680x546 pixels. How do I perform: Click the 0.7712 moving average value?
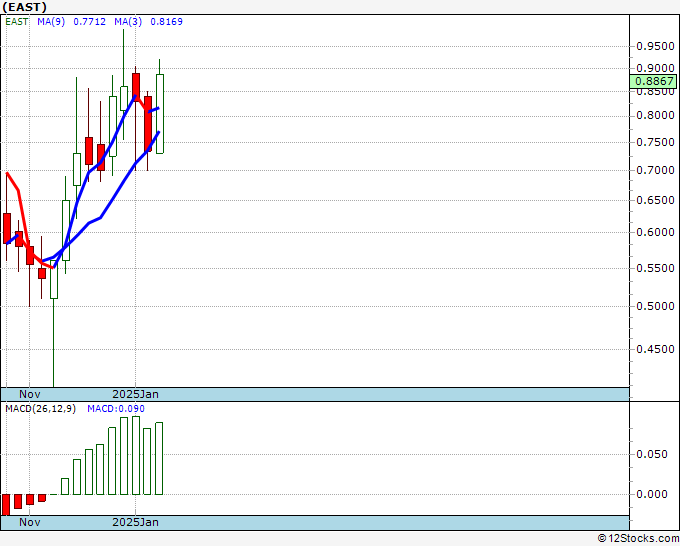pyautogui.click(x=89, y=22)
